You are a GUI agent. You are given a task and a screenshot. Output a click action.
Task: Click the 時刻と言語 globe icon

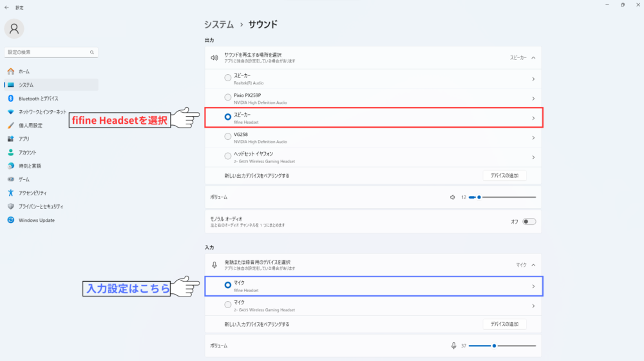point(11,166)
